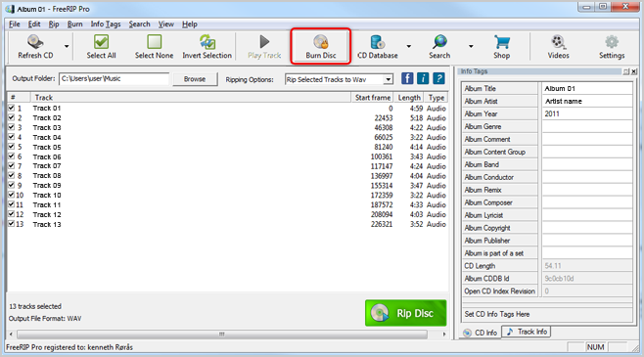This screenshot has height=357, width=644.
Task: Uncheck Track 13 checkbox
Action: tap(12, 224)
